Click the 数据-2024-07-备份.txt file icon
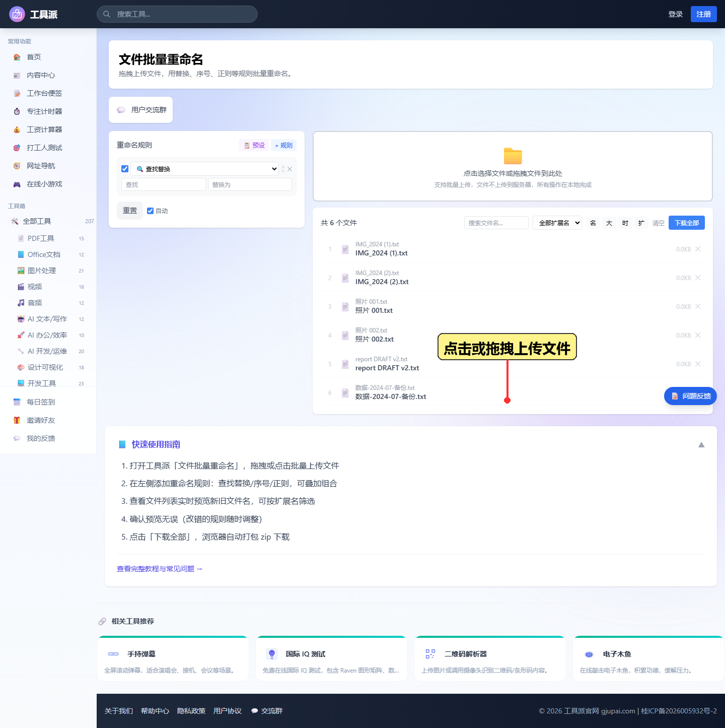Image resolution: width=725 pixels, height=728 pixels. [x=345, y=392]
